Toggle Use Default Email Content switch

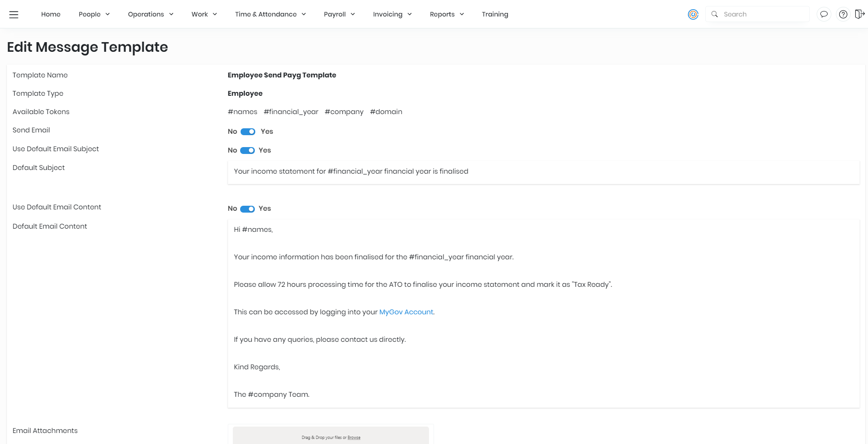tap(247, 209)
